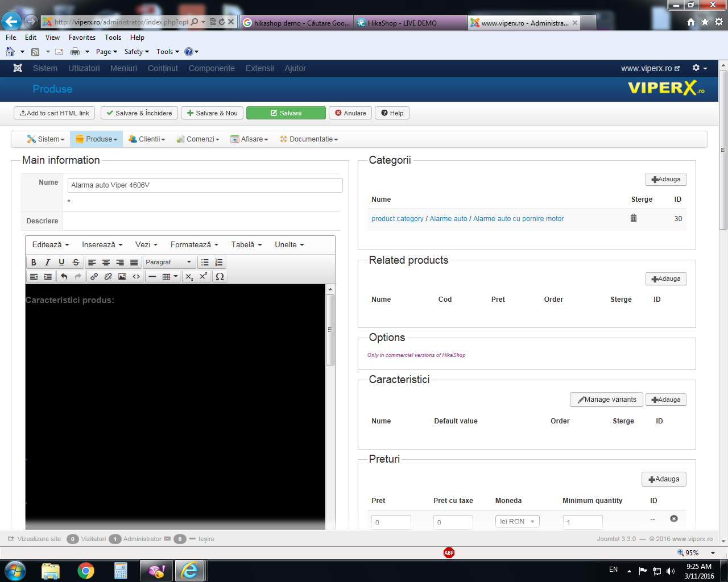Open the Favorites menu in Internet Explorer

tap(82, 38)
